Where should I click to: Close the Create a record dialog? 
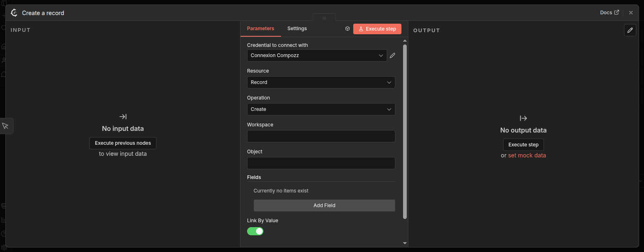coord(631,13)
